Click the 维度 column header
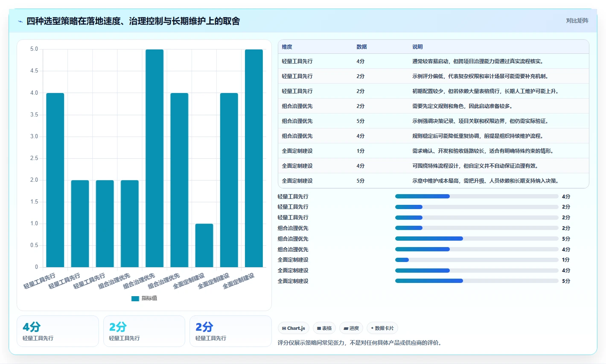The height and width of the screenshot is (364, 606). (287, 47)
